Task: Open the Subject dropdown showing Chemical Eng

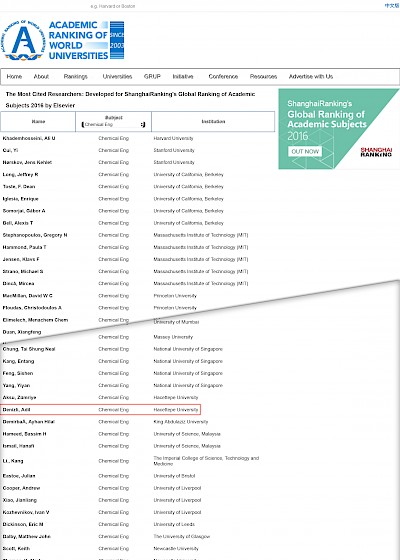Action: [113, 124]
